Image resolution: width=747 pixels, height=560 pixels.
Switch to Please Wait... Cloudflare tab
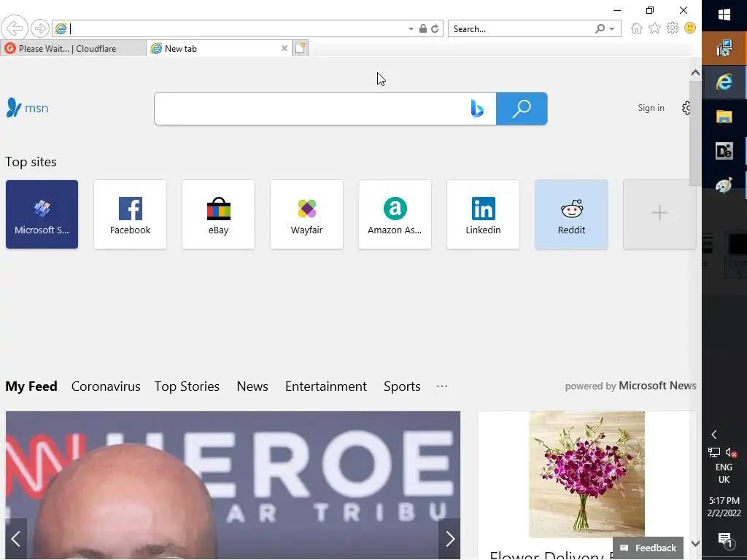click(73, 48)
